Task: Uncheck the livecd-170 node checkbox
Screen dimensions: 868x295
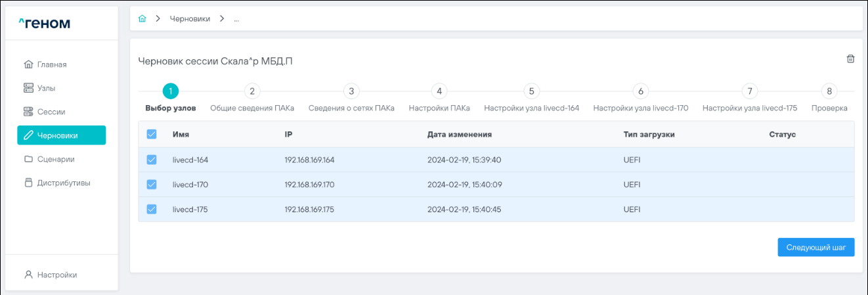Action: pos(152,185)
